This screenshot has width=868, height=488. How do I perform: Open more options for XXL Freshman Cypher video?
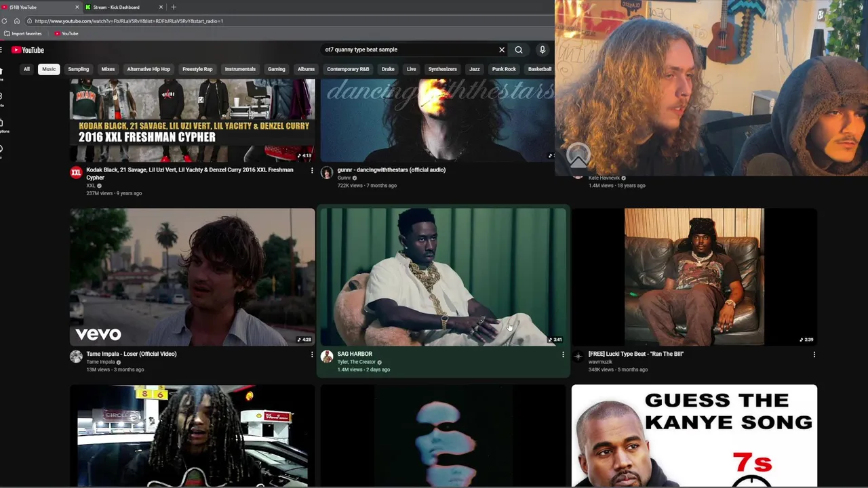coord(312,170)
